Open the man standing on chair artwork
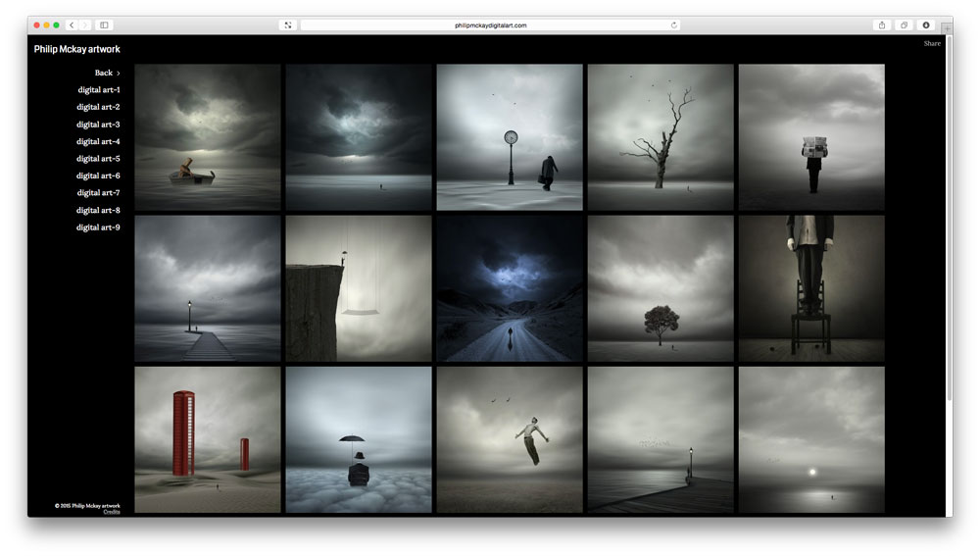The height and width of the screenshot is (556, 980). (x=811, y=288)
